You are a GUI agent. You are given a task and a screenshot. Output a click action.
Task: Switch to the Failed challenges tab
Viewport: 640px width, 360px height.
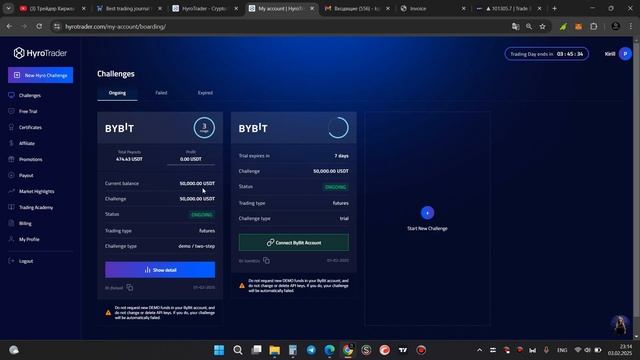161,93
